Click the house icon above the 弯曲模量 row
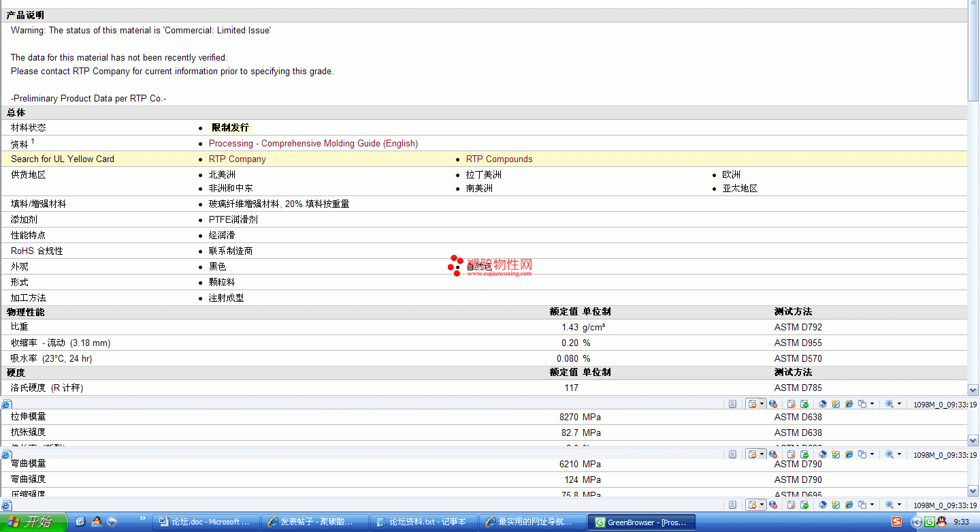The height and width of the screenshot is (532, 980). coord(823,454)
